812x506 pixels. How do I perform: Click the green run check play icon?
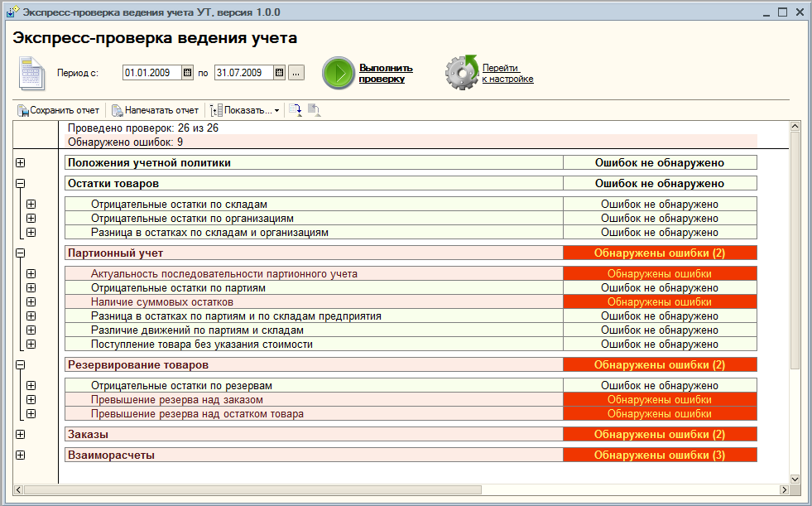[x=339, y=73]
